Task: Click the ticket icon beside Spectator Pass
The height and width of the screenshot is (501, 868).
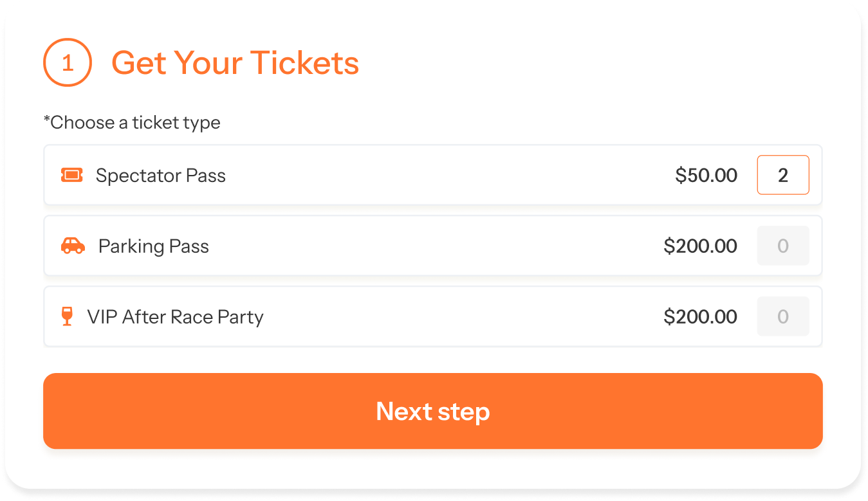Action: click(x=72, y=175)
